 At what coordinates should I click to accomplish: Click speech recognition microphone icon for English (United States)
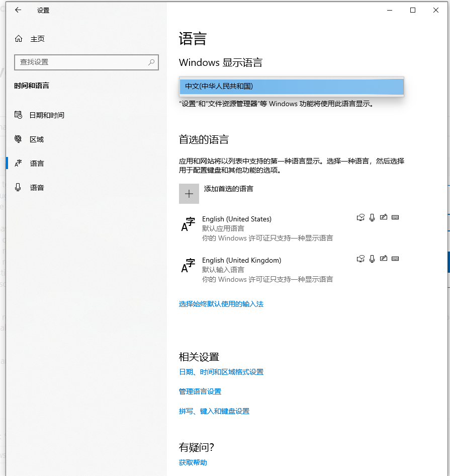(372, 217)
